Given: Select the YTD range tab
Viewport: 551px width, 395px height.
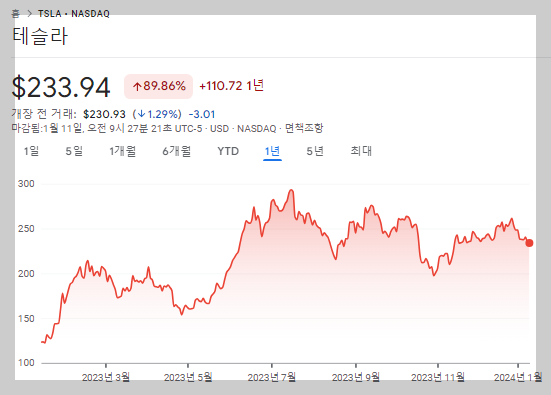Looking at the screenshot, I should pos(228,151).
